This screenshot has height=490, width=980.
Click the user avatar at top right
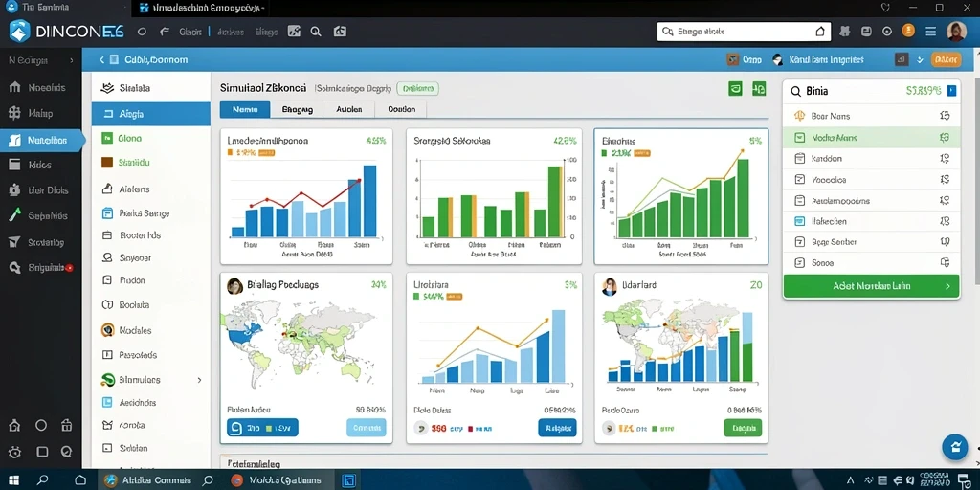pos(956,31)
